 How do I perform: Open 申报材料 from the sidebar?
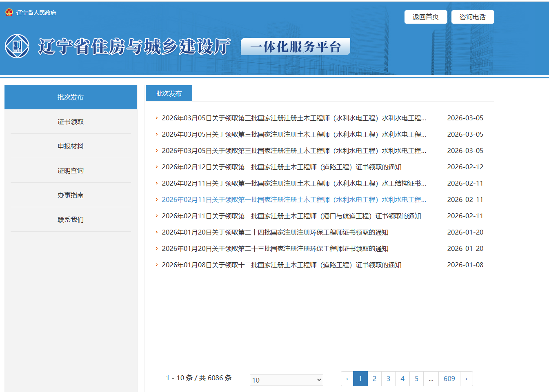coord(70,146)
